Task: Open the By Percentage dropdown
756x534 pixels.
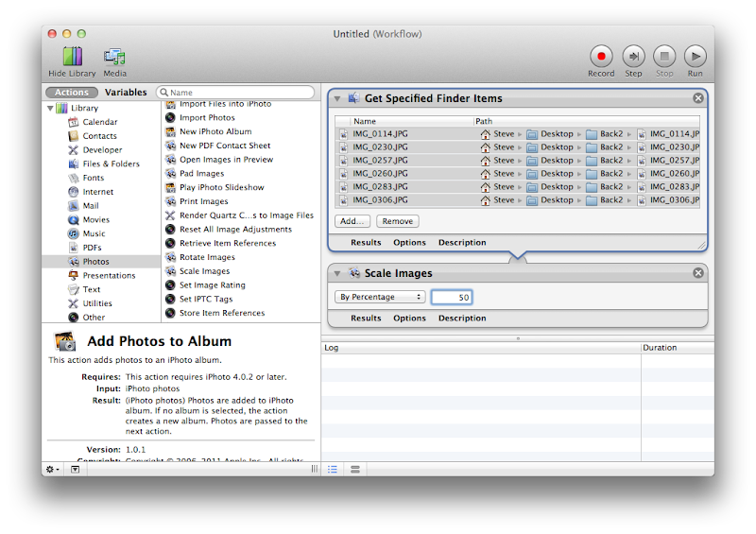Action: [x=381, y=297]
